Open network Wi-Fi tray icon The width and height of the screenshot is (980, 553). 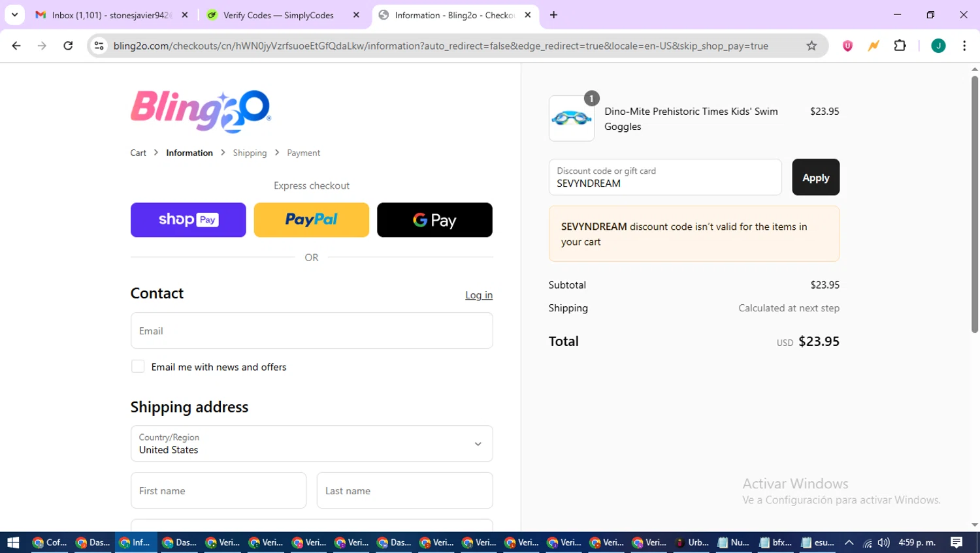[x=867, y=543]
